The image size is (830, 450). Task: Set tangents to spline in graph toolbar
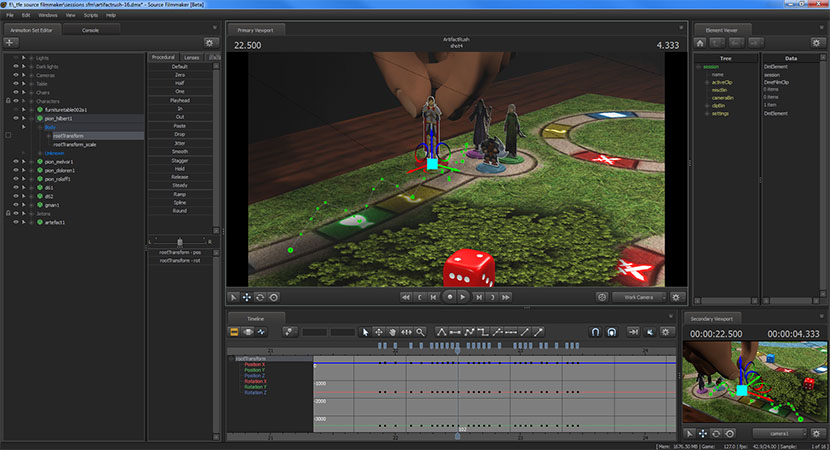[x=441, y=332]
